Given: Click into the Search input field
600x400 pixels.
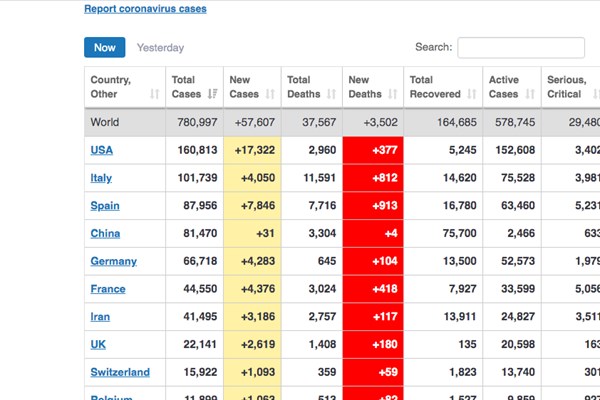Looking at the screenshot, I should pos(520,47).
